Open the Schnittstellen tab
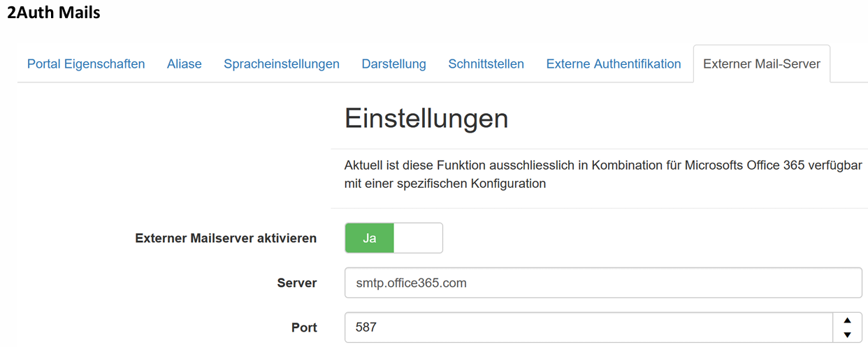 486,64
